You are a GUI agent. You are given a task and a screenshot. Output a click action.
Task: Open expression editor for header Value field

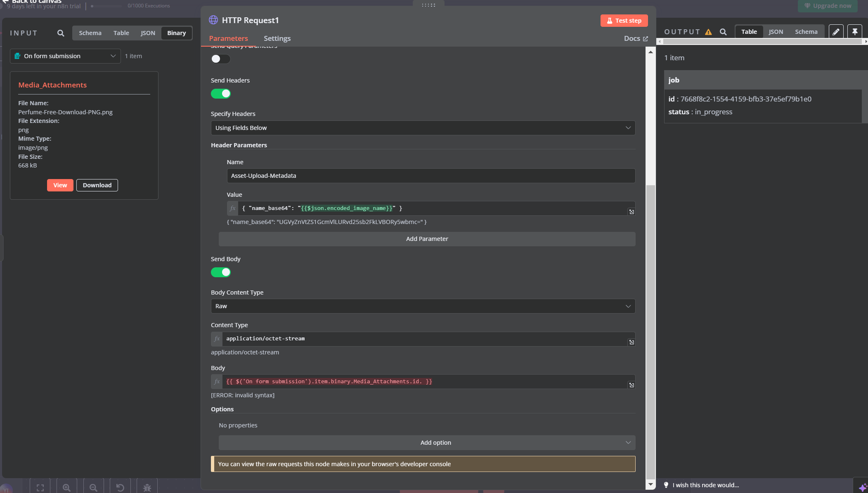(x=631, y=212)
